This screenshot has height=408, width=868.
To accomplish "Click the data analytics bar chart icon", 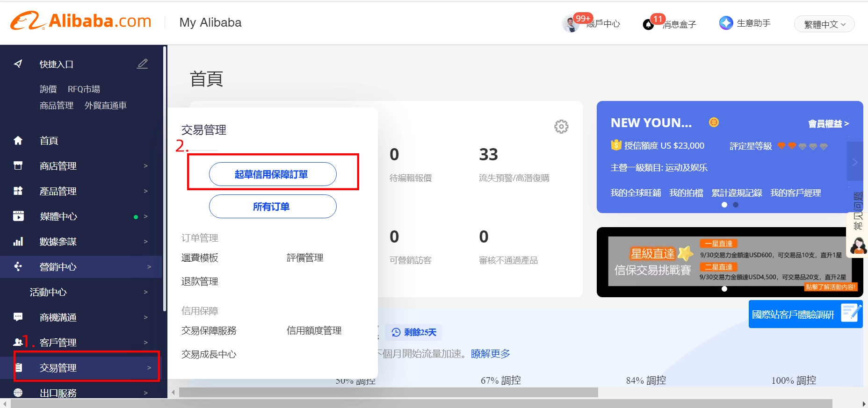I will [x=18, y=241].
